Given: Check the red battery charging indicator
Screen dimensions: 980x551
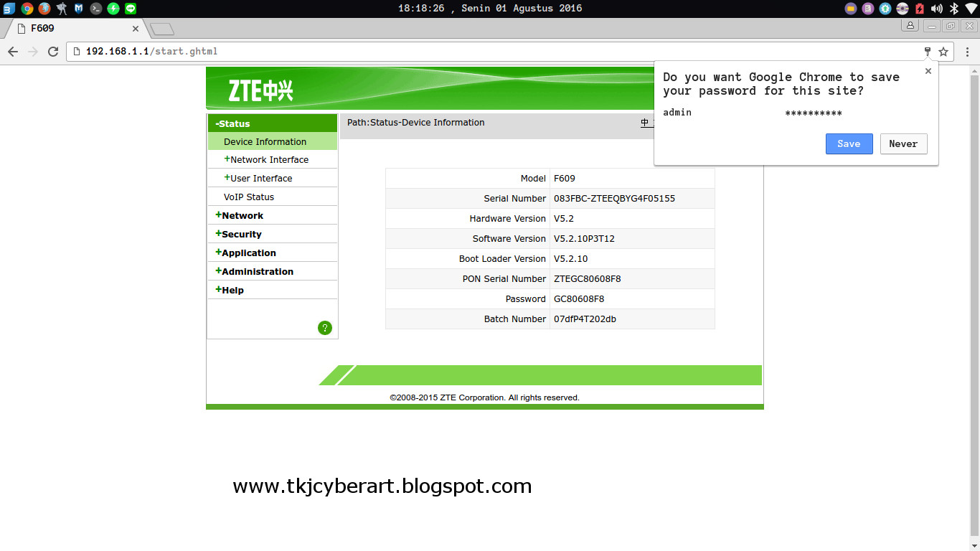Looking at the screenshot, I should [x=920, y=9].
